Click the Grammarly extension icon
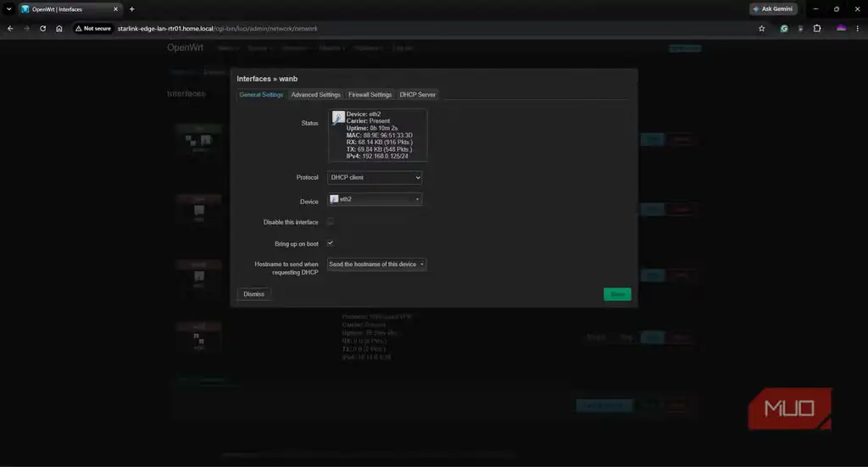This screenshot has width=868, height=467. point(784,28)
